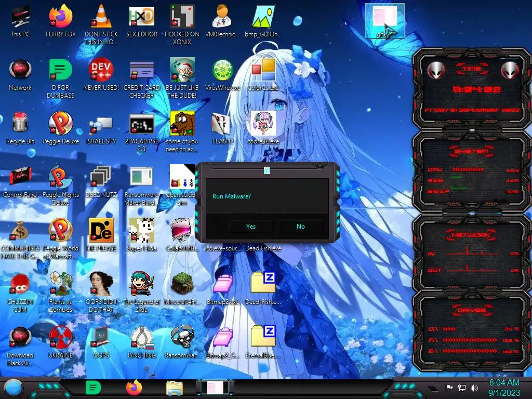Select the DEEZ NUTZ icon

click(x=101, y=182)
